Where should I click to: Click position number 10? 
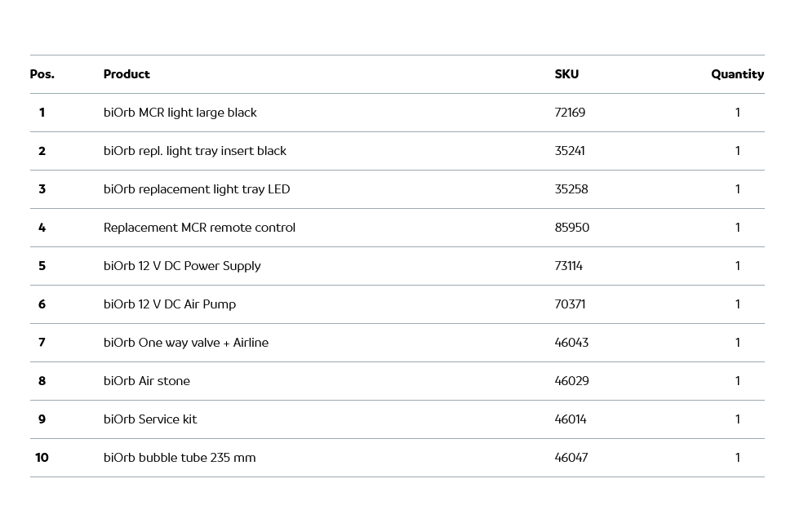(42, 458)
